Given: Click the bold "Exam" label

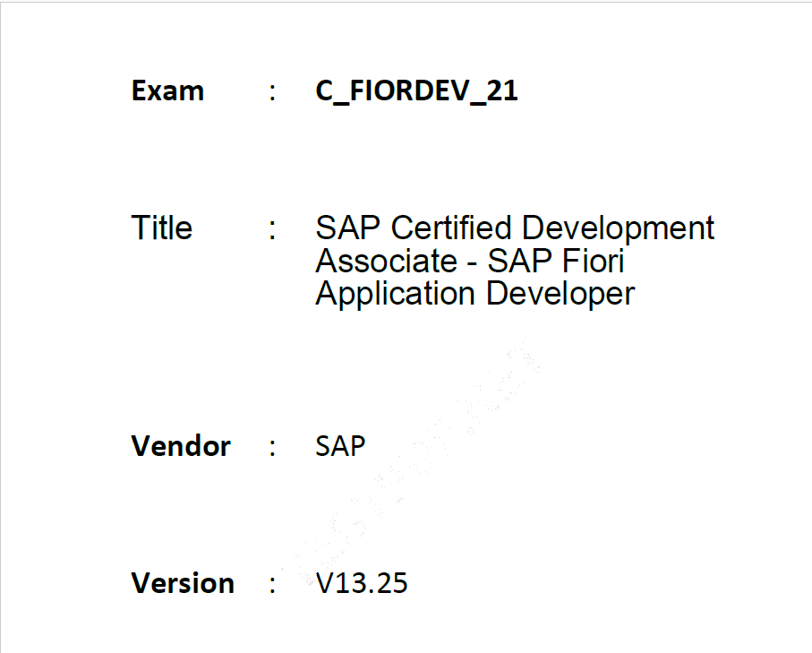Looking at the screenshot, I should [x=167, y=90].
